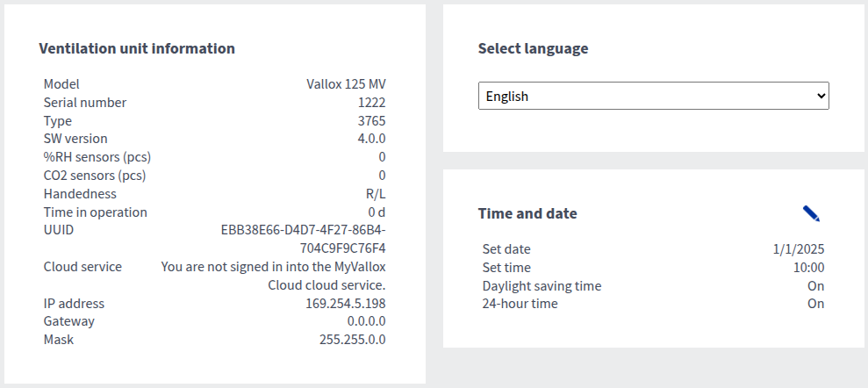The height and width of the screenshot is (388, 868).
Task: Click the arrow on the language selector
Action: (821, 97)
